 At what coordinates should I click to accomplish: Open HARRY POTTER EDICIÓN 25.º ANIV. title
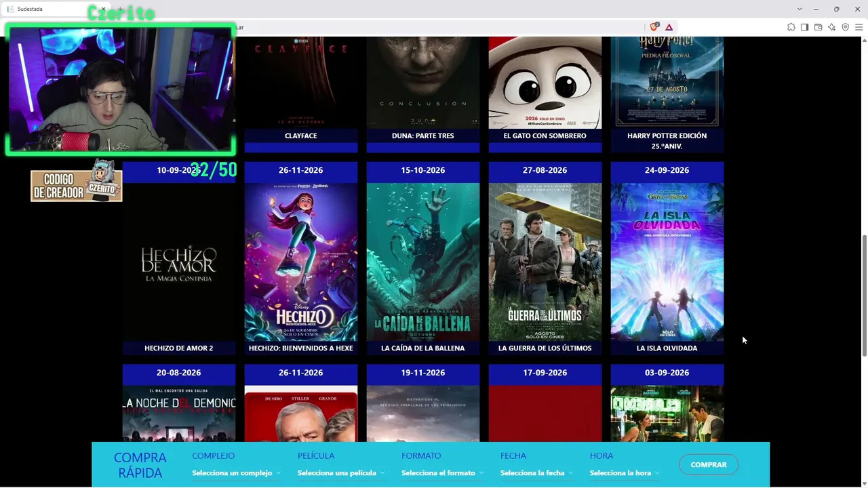(x=667, y=141)
